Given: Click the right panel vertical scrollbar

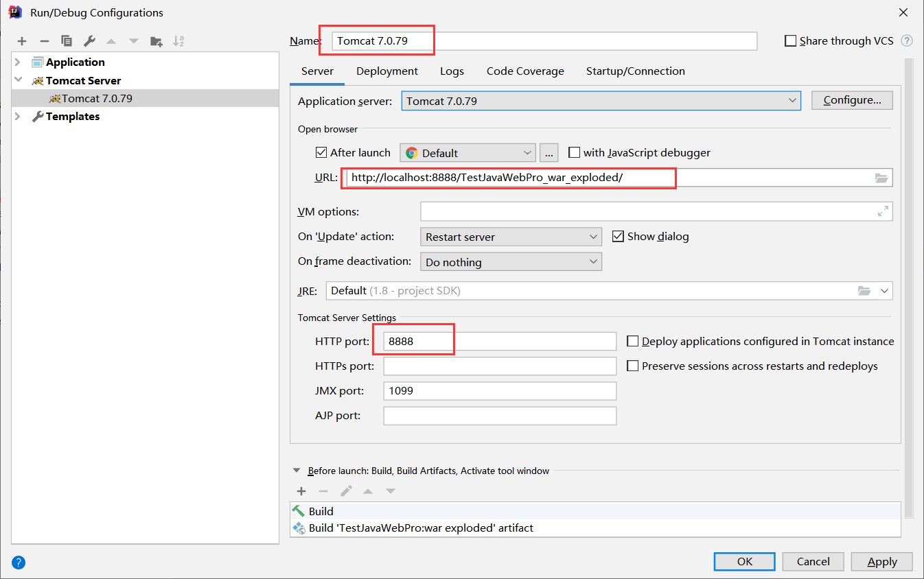Looking at the screenshot, I should coord(910,288).
